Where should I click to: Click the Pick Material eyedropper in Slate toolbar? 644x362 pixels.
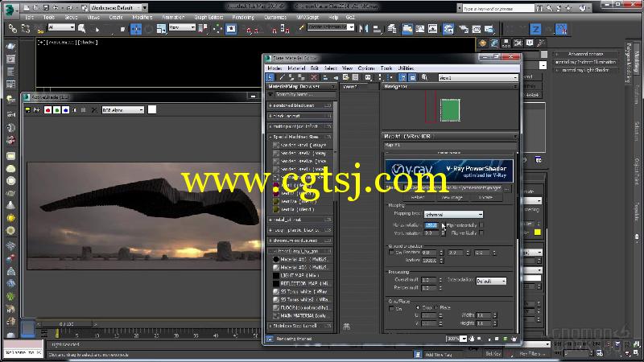pyautogui.click(x=281, y=77)
